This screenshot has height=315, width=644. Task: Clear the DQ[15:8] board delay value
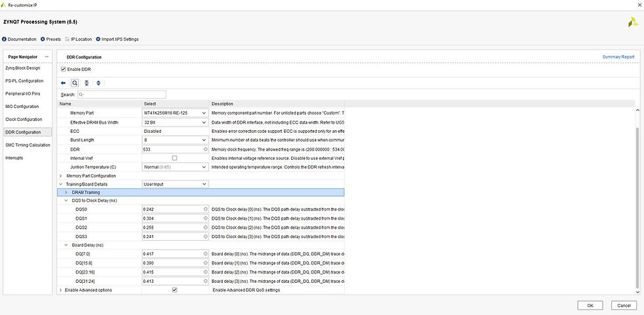[205, 263]
